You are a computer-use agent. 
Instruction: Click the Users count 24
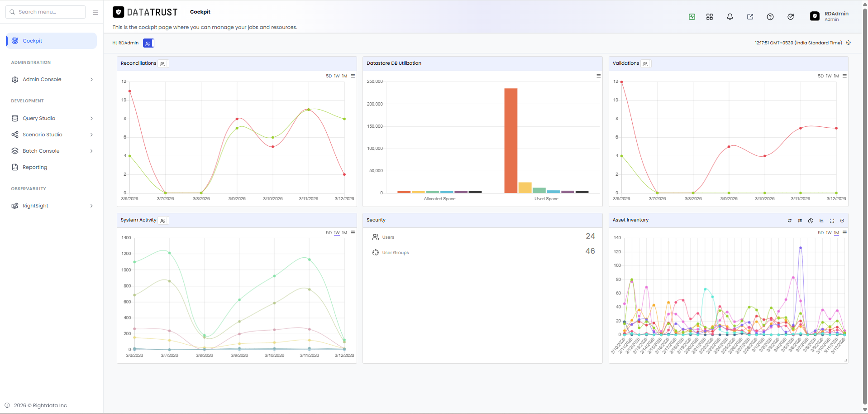click(x=590, y=236)
